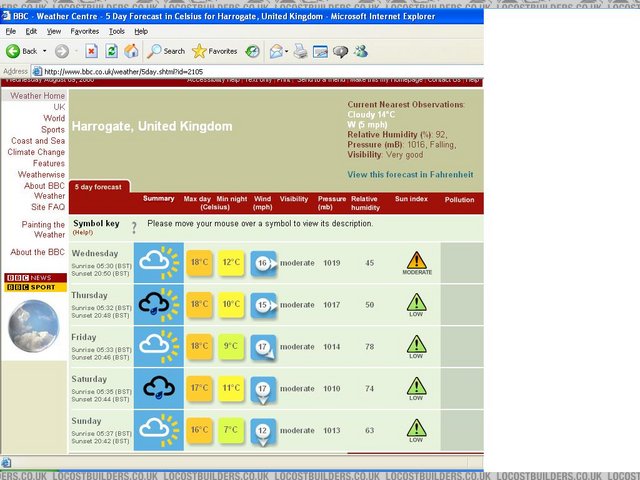This screenshot has width=640, height=480.
Task: Go to the Home page icon
Action: click(131, 51)
